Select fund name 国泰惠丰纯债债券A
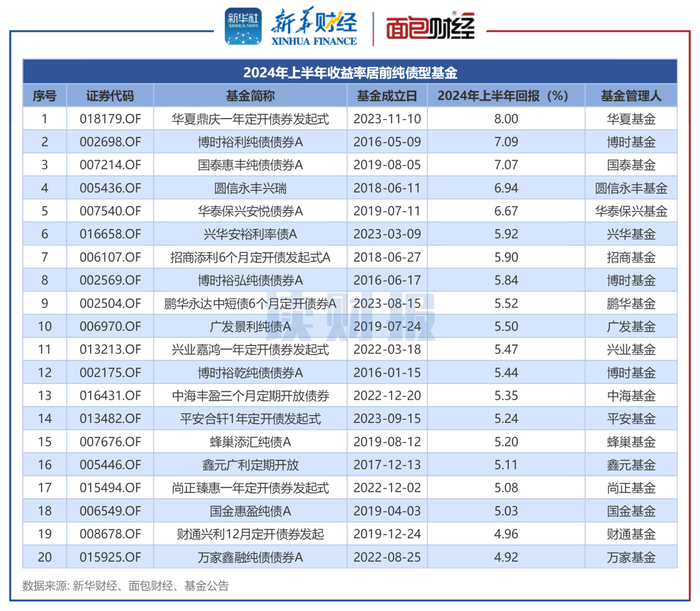Screen dimensions: 700x611 tap(250, 165)
